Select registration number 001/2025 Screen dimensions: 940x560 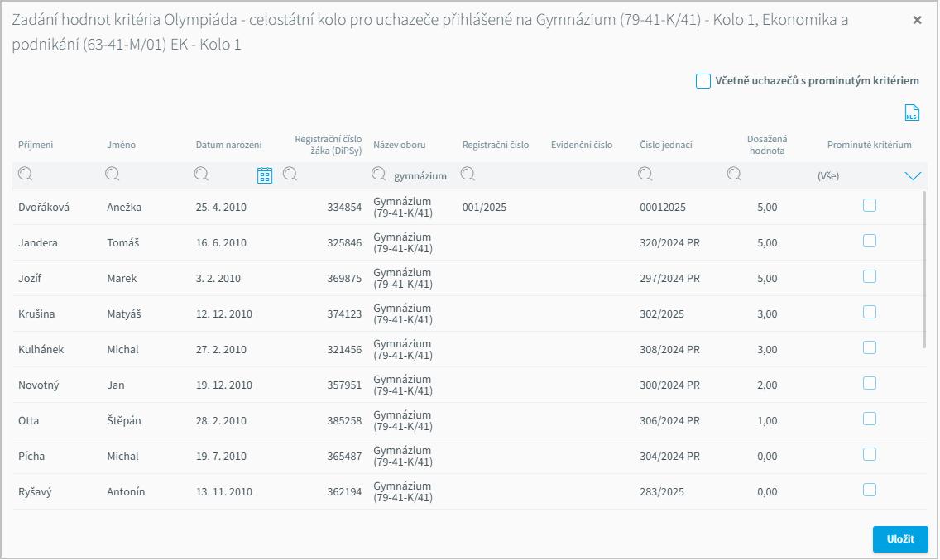(x=484, y=208)
